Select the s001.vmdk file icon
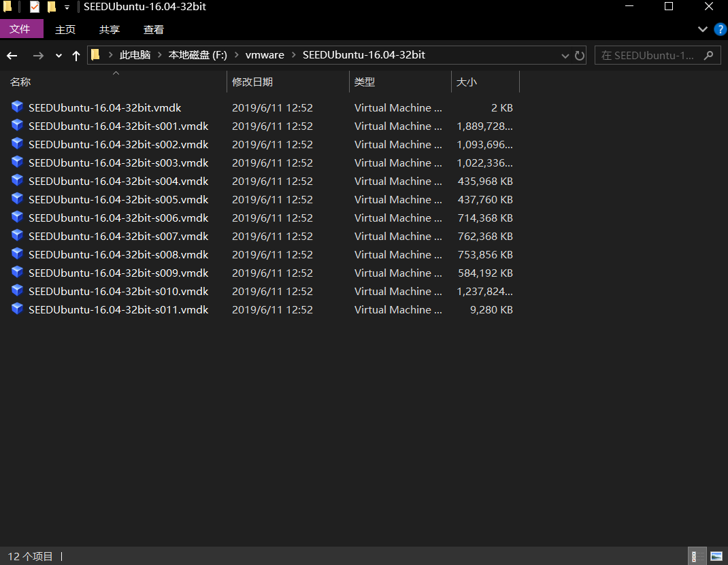728x565 pixels. (x=17, y=126)
